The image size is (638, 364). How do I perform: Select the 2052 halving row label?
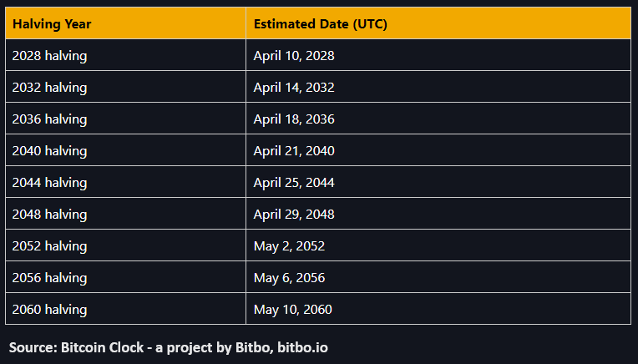(49, 246)
